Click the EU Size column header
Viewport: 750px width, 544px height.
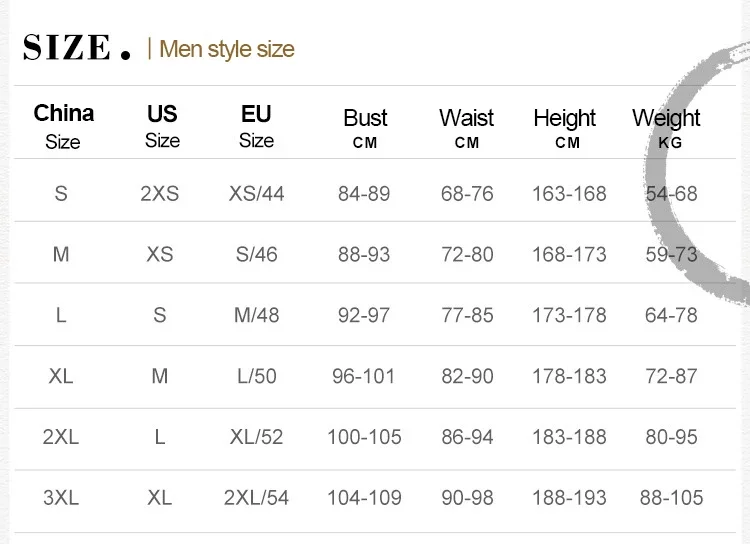[256, 126]
